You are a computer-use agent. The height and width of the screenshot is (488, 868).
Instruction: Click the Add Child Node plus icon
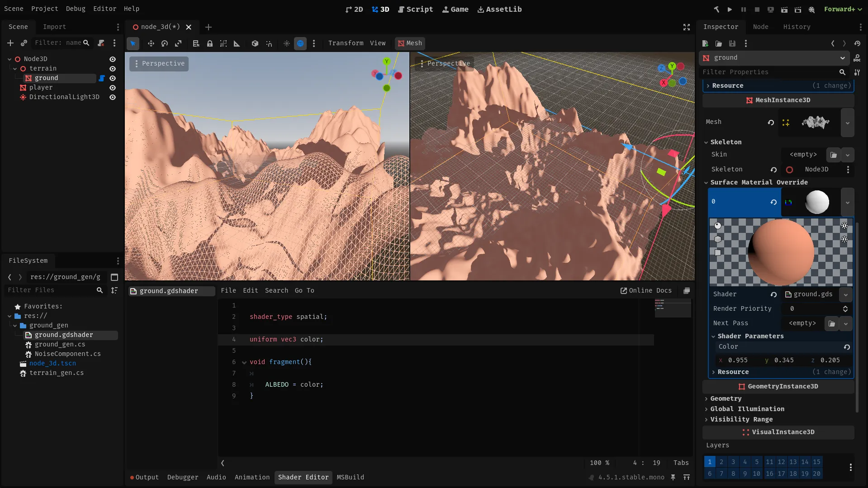coord(10,43)
